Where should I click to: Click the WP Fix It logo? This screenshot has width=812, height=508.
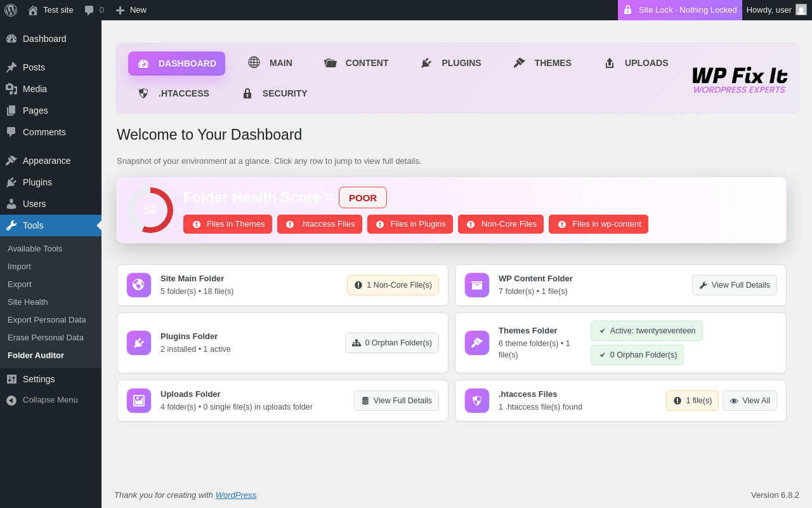[x=740, y=80]
